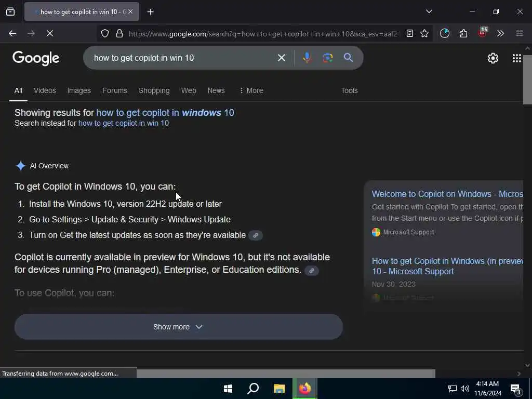Click text 'Go to Settings > Update & Security'
532x399 pixels.
[94, 220]
